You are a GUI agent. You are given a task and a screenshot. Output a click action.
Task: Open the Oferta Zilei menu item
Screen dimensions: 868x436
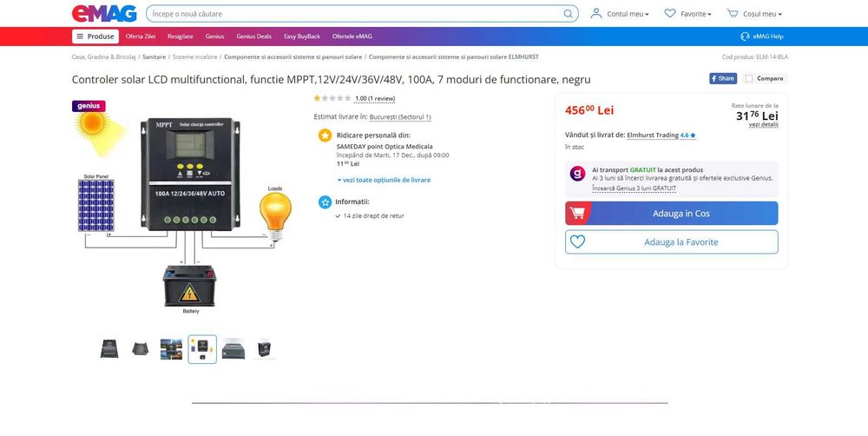coord(141,36)
